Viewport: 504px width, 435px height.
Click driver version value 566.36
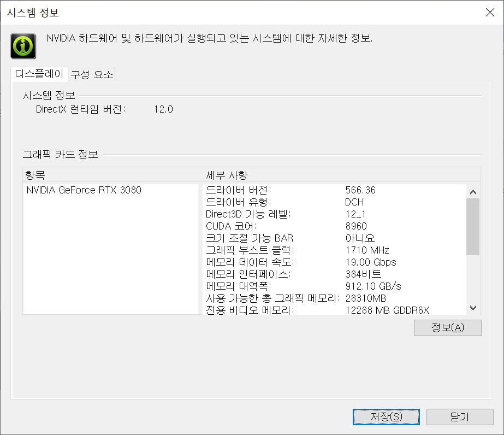[x=360, y=190]
